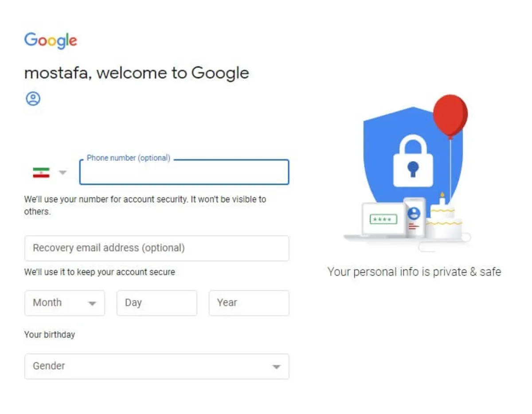Click the Google logo
532x414 pixels.
tap(51, 41)
